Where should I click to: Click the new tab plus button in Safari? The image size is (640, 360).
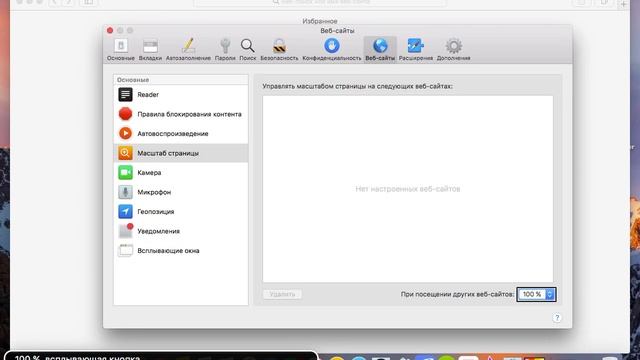coord(623,4)
